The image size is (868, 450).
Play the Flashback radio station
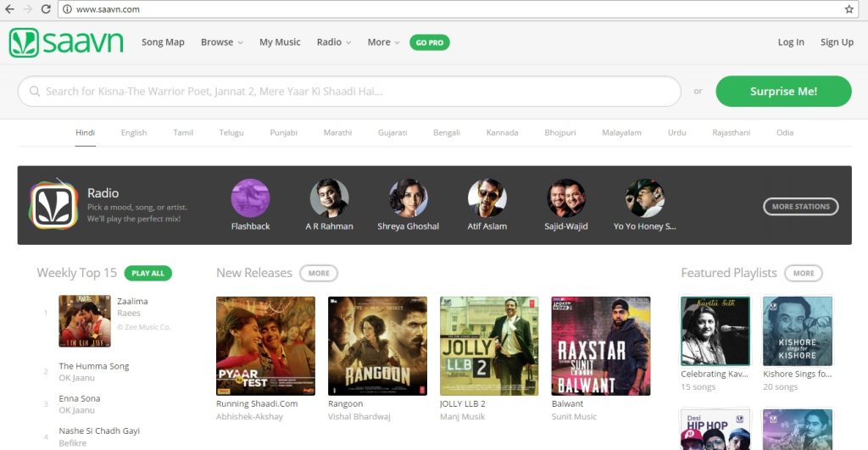pyautogui.click(x=250, y=197)
